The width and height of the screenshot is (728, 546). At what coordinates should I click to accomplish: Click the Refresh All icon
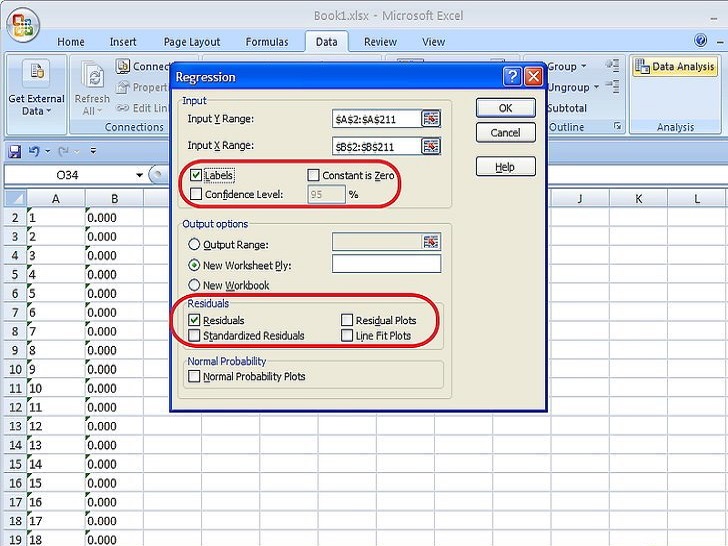click(x=92, y=75)
